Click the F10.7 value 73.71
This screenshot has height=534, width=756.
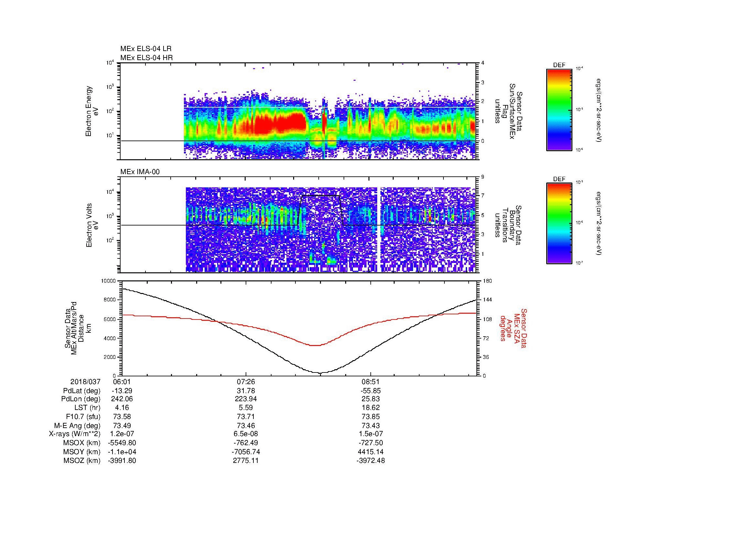tap(246, 417)
